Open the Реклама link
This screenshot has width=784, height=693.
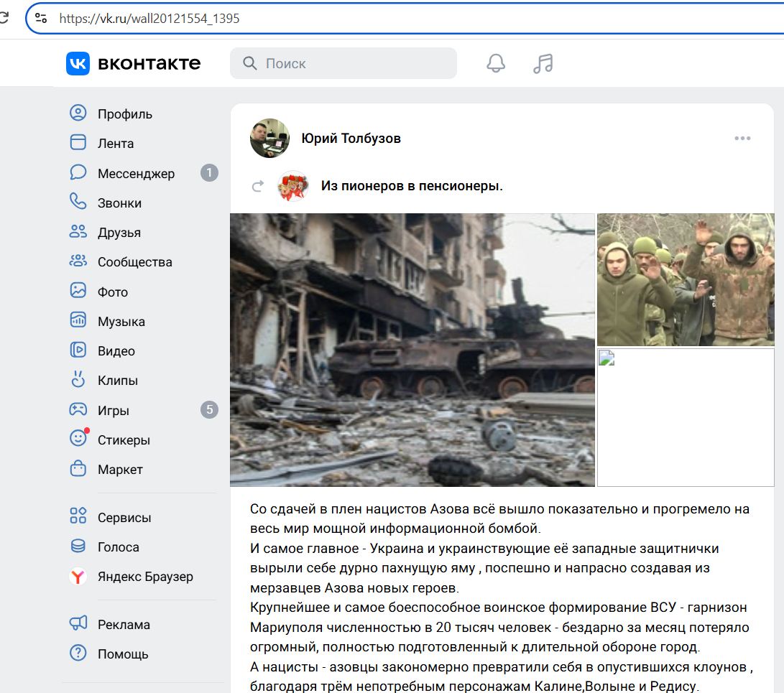[124, 625]
